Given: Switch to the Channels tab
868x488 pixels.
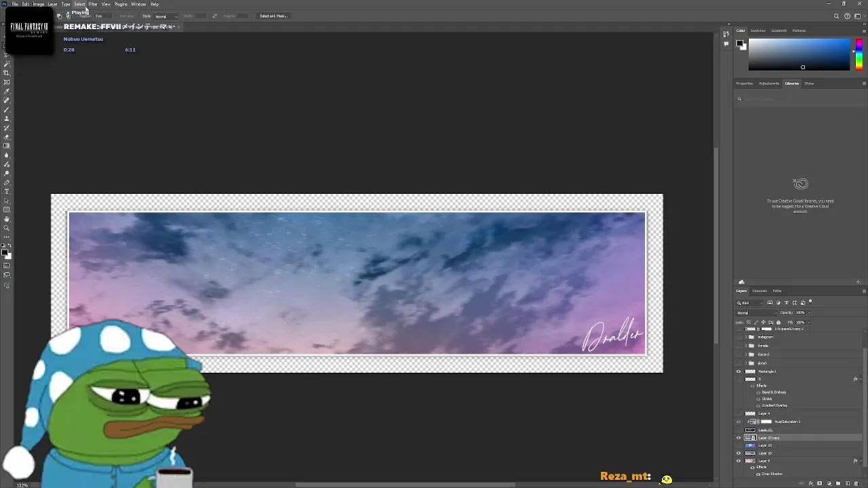Looking at the screenshot, I should click(x=759, y=291).
